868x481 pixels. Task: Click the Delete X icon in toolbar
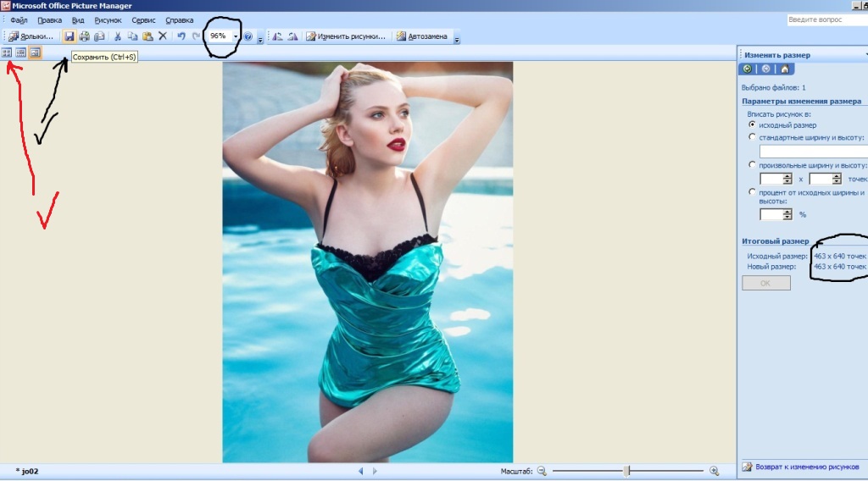(x=163, y=36)
